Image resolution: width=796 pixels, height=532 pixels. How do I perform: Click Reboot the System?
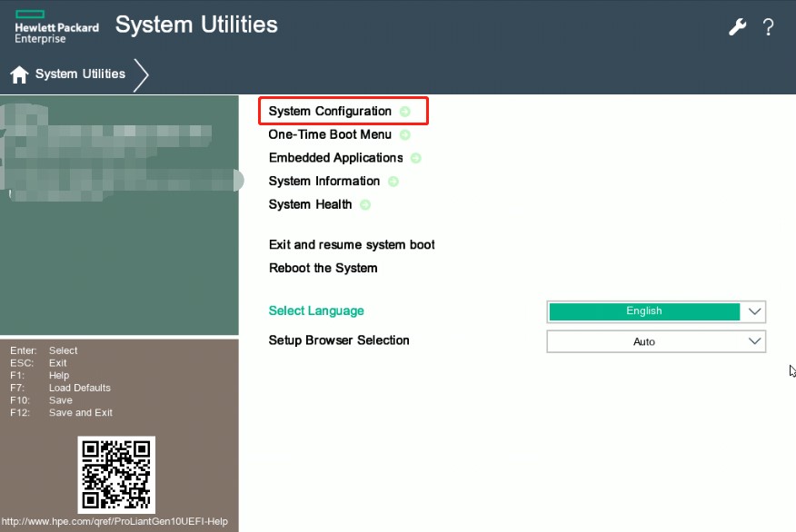click(323, 269)
